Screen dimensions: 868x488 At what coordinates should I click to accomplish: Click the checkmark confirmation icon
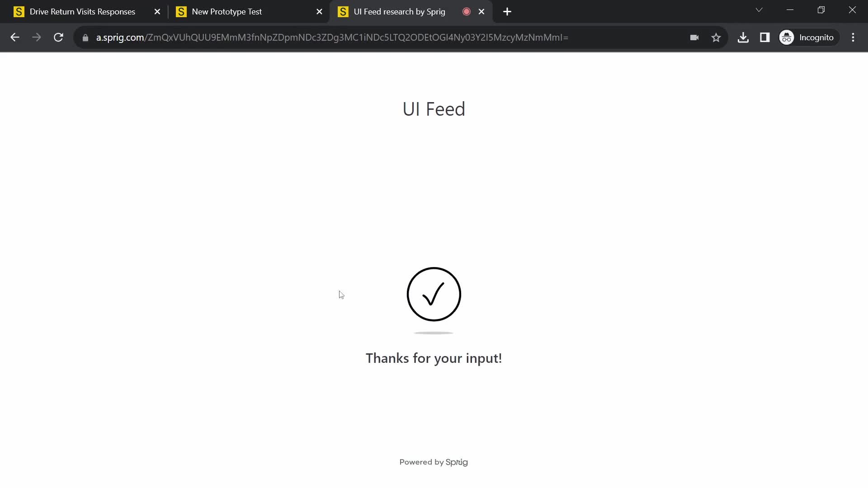coord(434,294)
